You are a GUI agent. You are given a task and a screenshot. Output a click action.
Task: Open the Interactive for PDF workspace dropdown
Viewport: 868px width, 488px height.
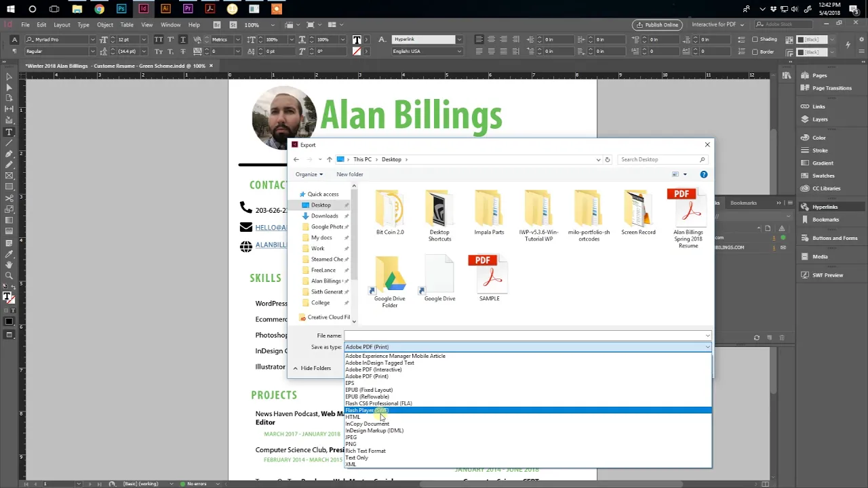tap(717, 25)
